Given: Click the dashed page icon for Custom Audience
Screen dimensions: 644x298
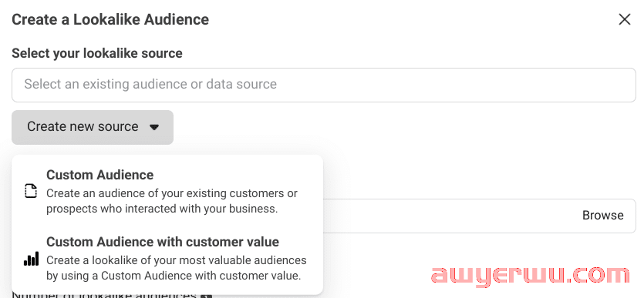Looking at the screenshot, I should pos(31,192).
